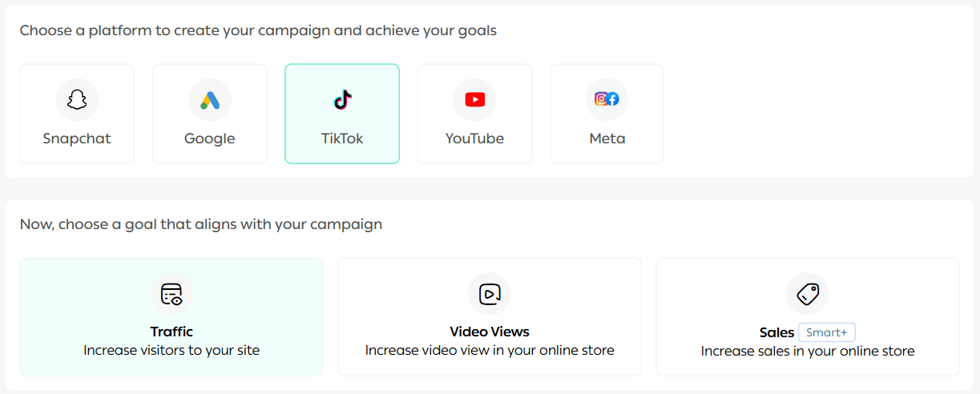Switch to the YouTube platform label

[x=474, y=139]
